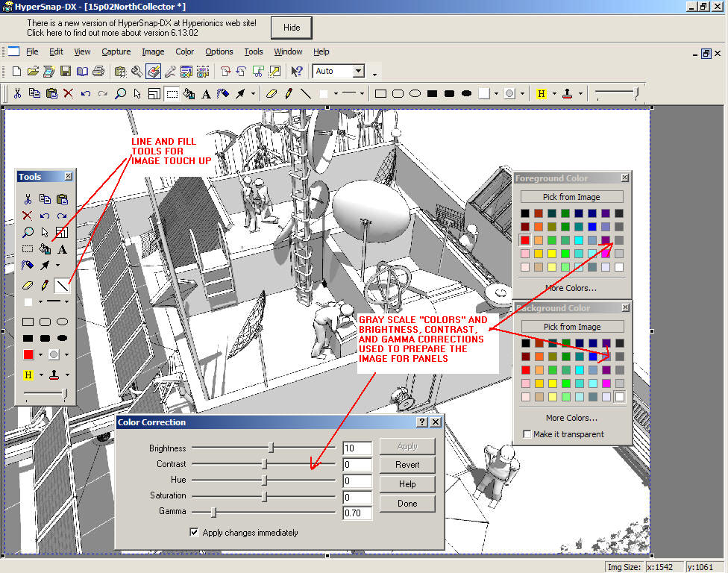Image resolution: width=728 pixels, height=573 pixels.
Task: Click the red X delete icon in main toolbar
Action: tap(69, 93)
